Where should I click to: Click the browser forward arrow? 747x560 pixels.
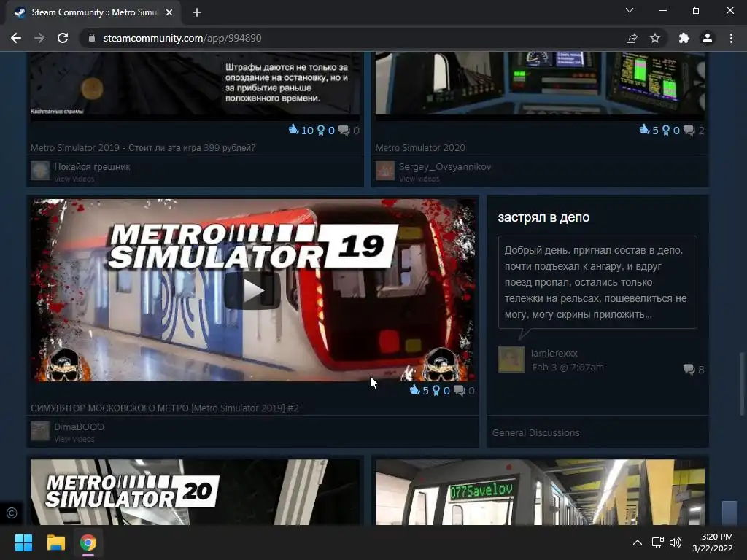[x=39, y=38]
